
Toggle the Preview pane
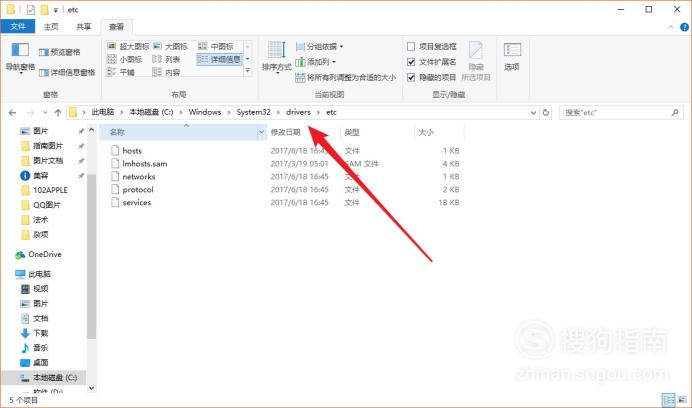point(60,52)
